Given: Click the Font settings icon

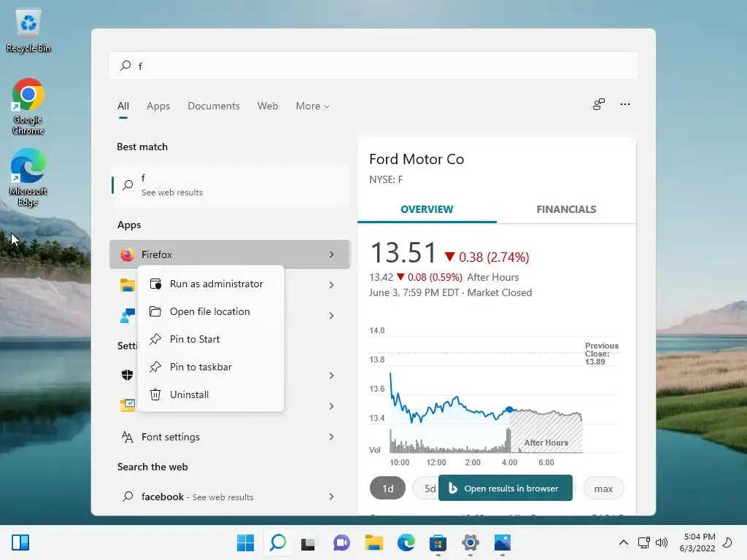Looking at the screenshot, I should 127,437.
